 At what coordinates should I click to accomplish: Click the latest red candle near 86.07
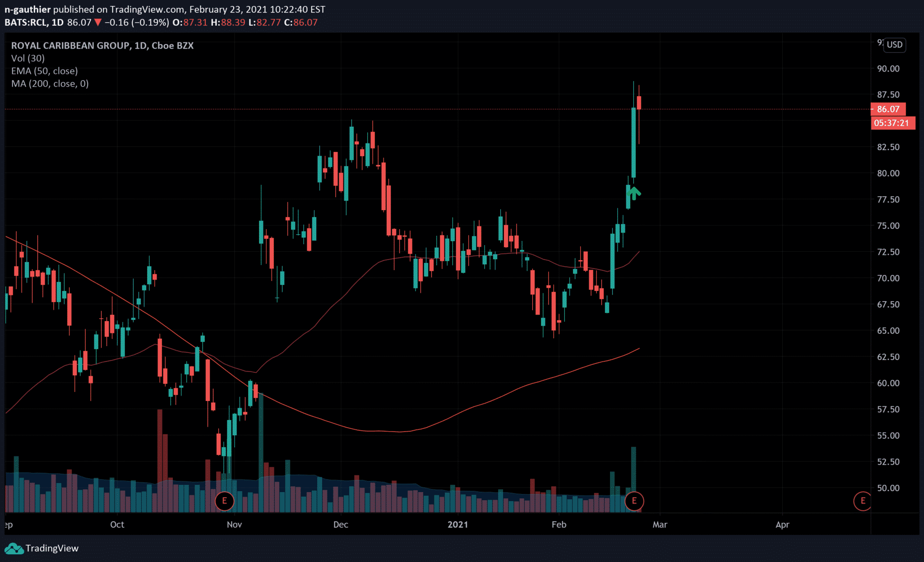pos(639,103)
